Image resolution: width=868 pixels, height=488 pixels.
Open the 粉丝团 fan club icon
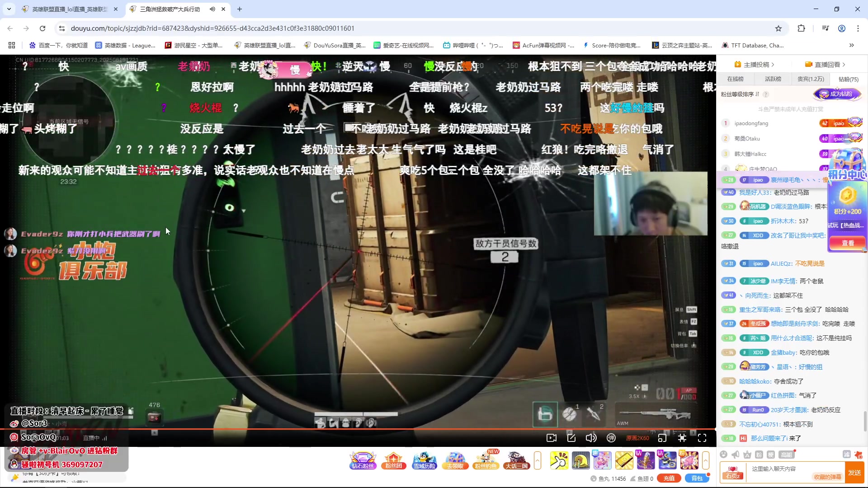pos(394,460)
